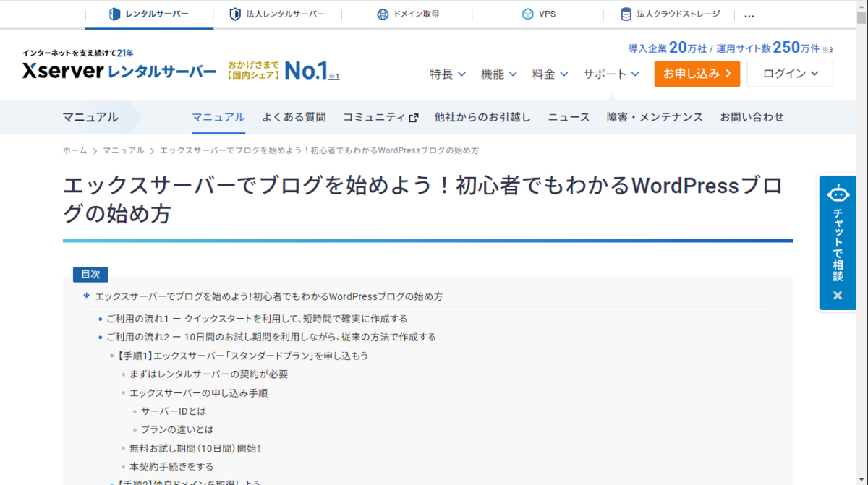Open the コミュニティ external link
Image resolution: width=868 pixels, height=485 pixels.
380,117
